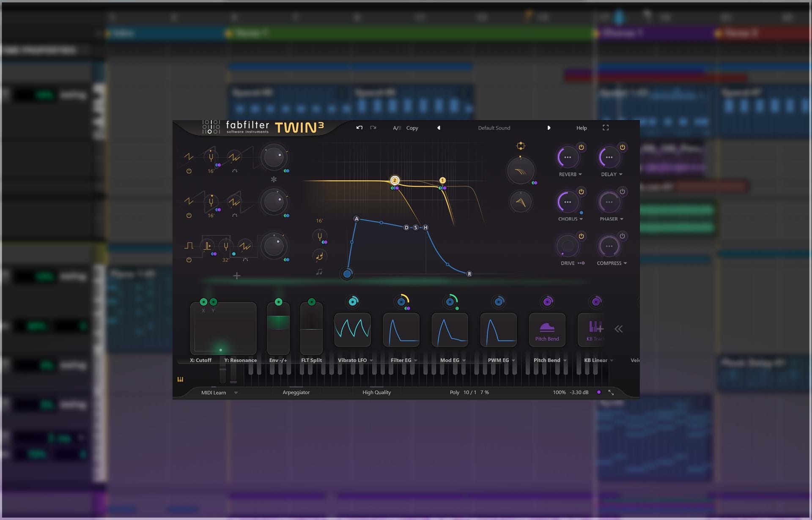The image size is (812, 520).
Task: Click the envelope Release point R
Action: [x=469, y=274]
